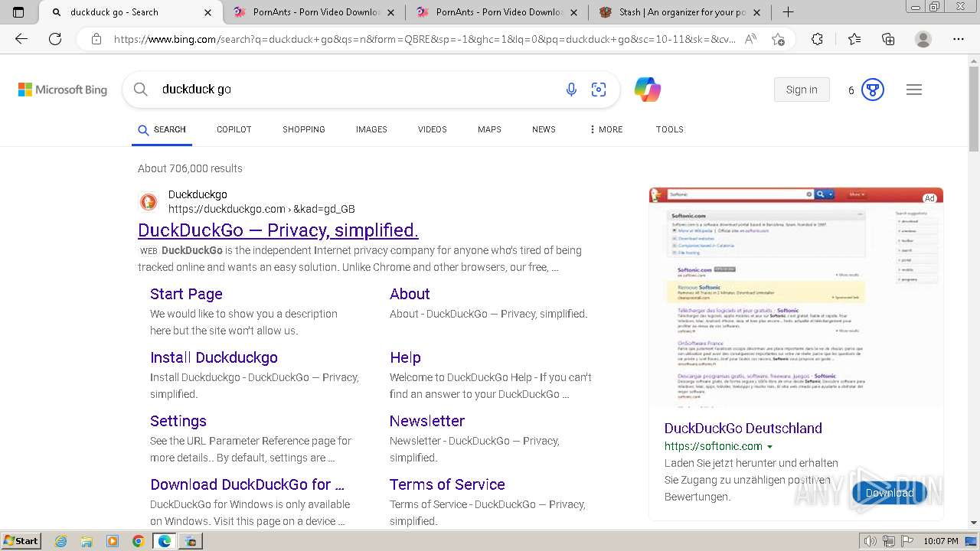Open Help sublink
Image resolution: width=980 pixels, height=551 pixels.
(x=405, y=357)
